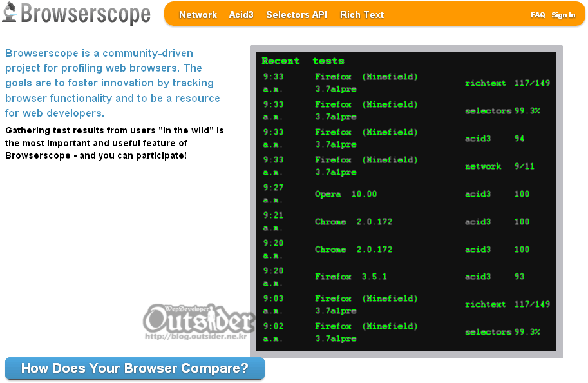Image resolution: width=588 pixels, height=383 pixels.
Task: Select the Opera 10.00 entry
Action: click(346, 194)
